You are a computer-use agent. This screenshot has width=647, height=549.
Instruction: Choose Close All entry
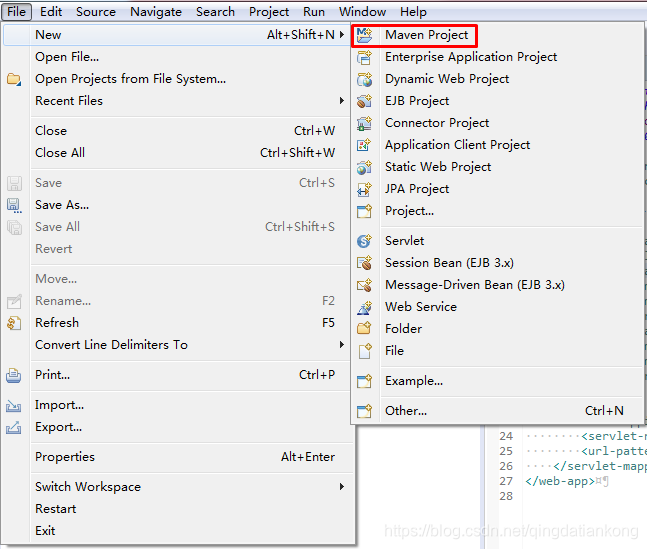177,153
